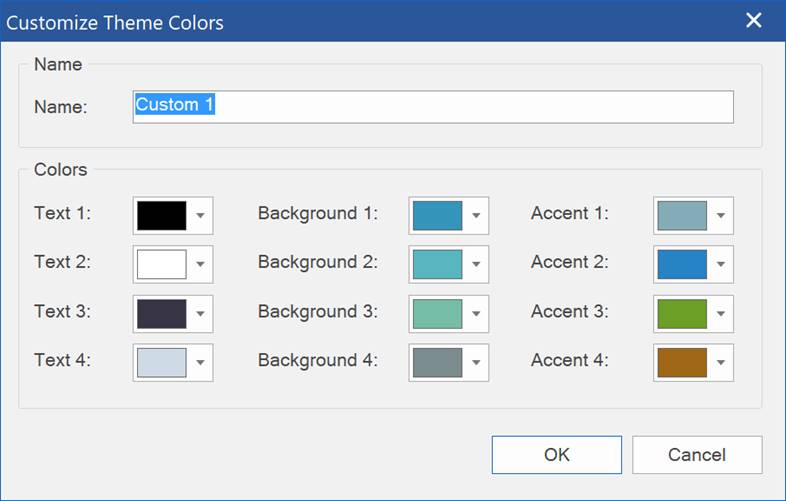
Task: Click the dark Text 3 color swatch
Action: click(161, 314)
